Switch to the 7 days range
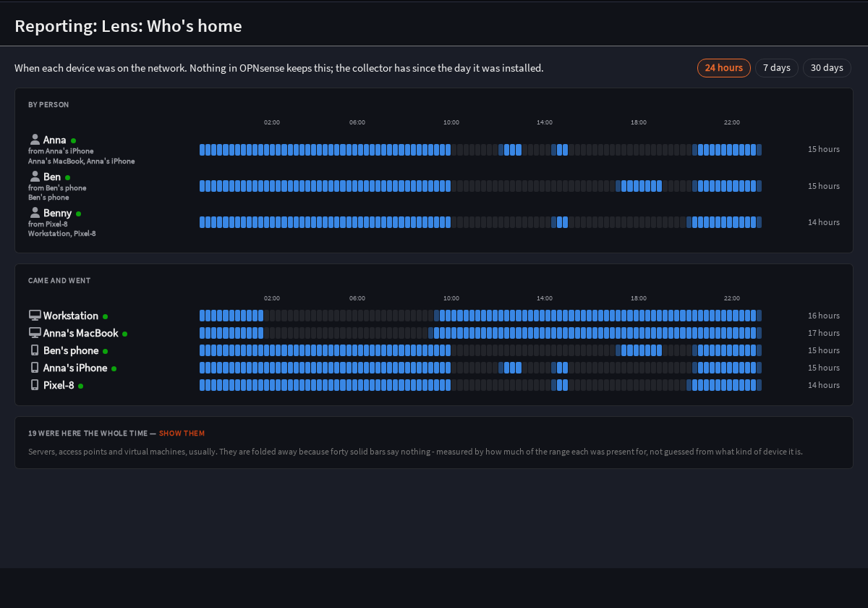 (x=777, y=68)
